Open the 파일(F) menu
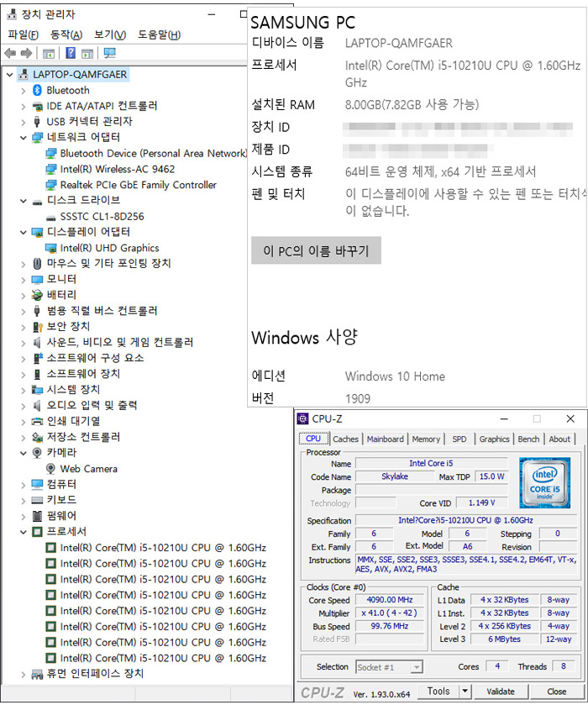 click(x=24, y=34)
